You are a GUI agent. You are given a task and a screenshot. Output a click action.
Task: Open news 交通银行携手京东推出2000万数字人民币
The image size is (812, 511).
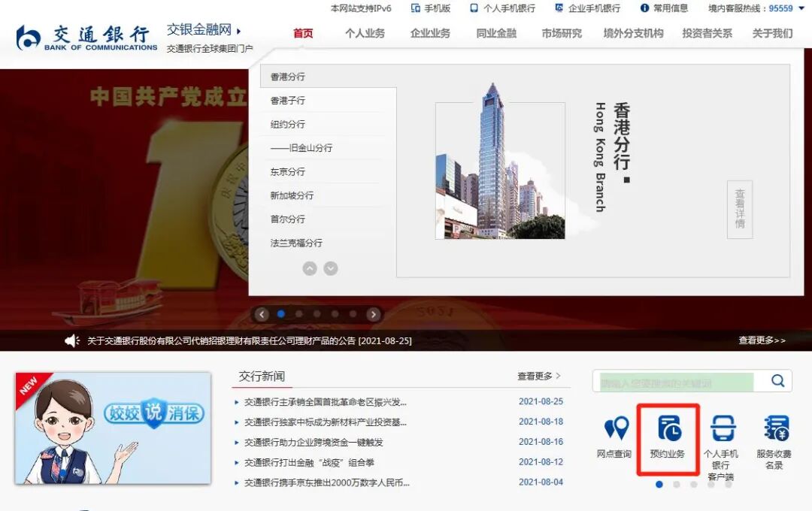tap(327, 482)
